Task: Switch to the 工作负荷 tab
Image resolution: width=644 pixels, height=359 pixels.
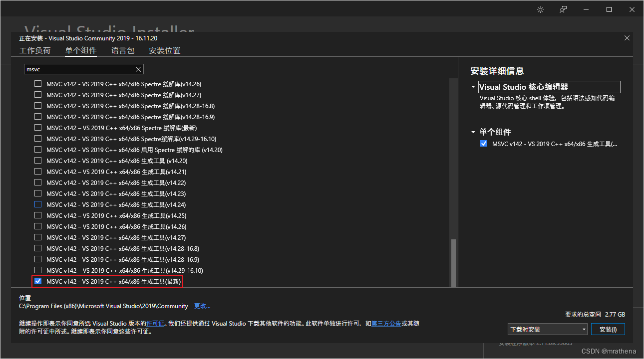Action: pos(35,50)
